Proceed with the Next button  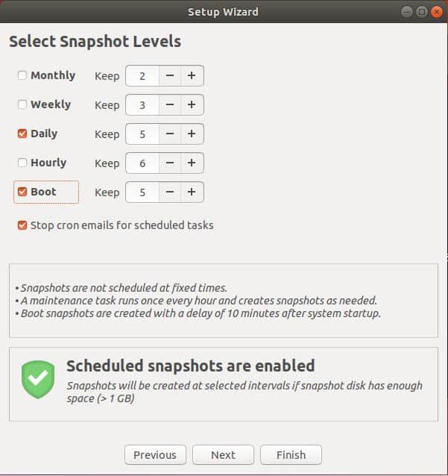click(223, 454)
